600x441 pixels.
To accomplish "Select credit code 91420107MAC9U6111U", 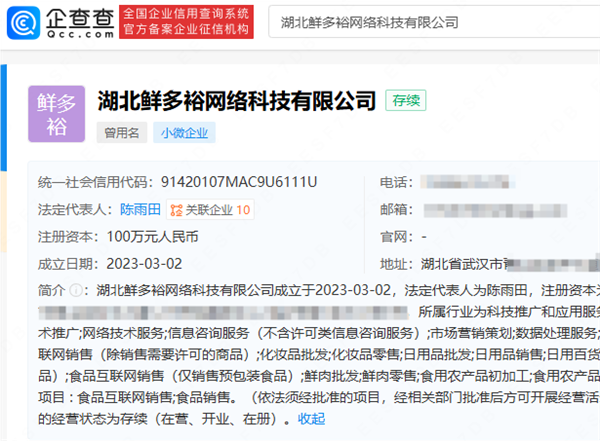I will click(x=239, y=182).
